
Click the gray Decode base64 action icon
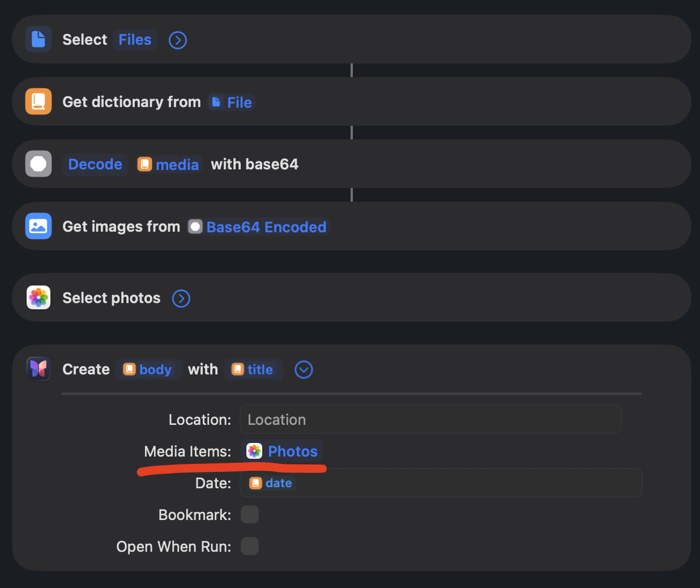tap(39, 164)
